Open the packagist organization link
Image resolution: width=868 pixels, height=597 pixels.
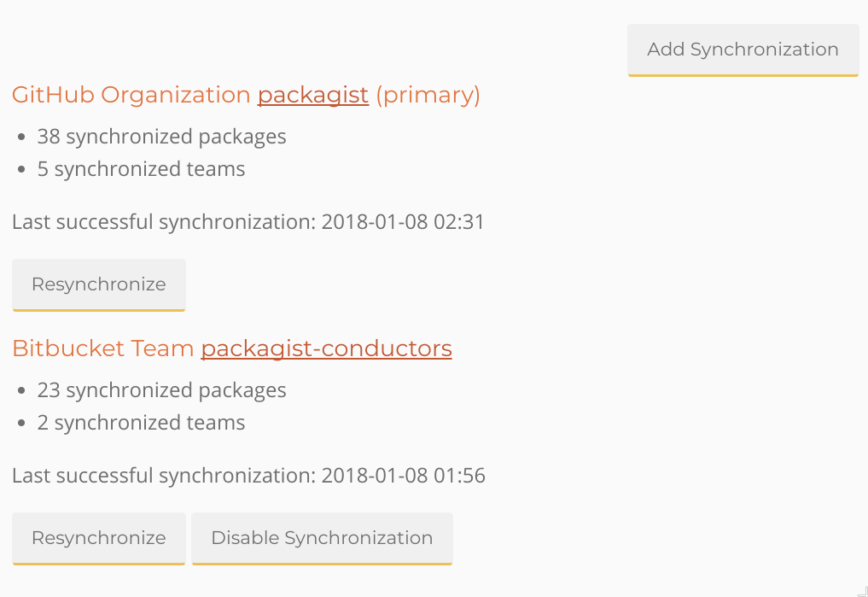(312, 95)
